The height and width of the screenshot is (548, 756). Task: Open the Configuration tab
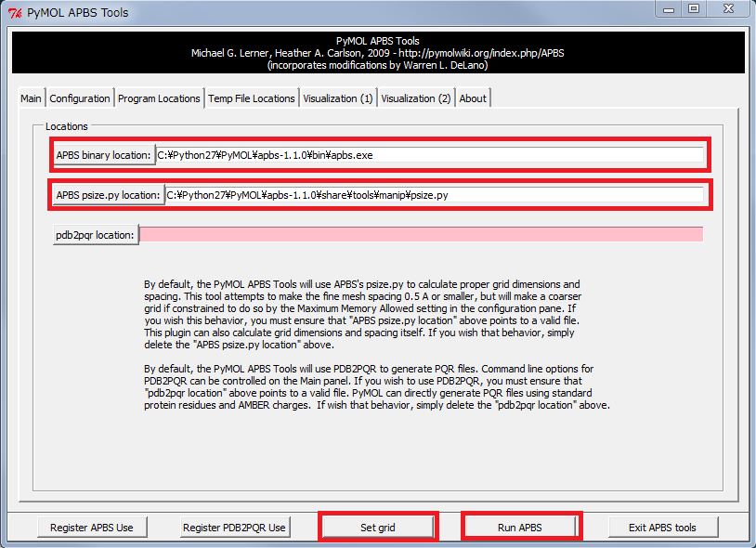(x=80, y=98)
